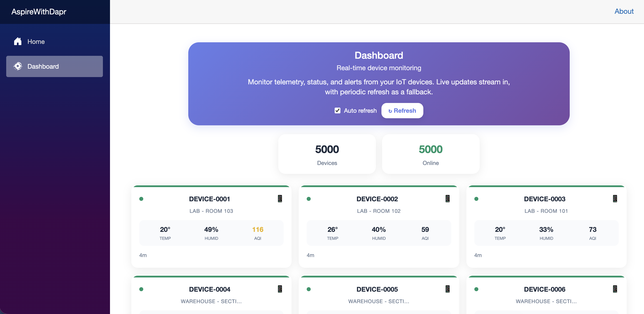This screenshot has width=644, height=314.
Task: Open the About link
Action: (x=624, y=11)
